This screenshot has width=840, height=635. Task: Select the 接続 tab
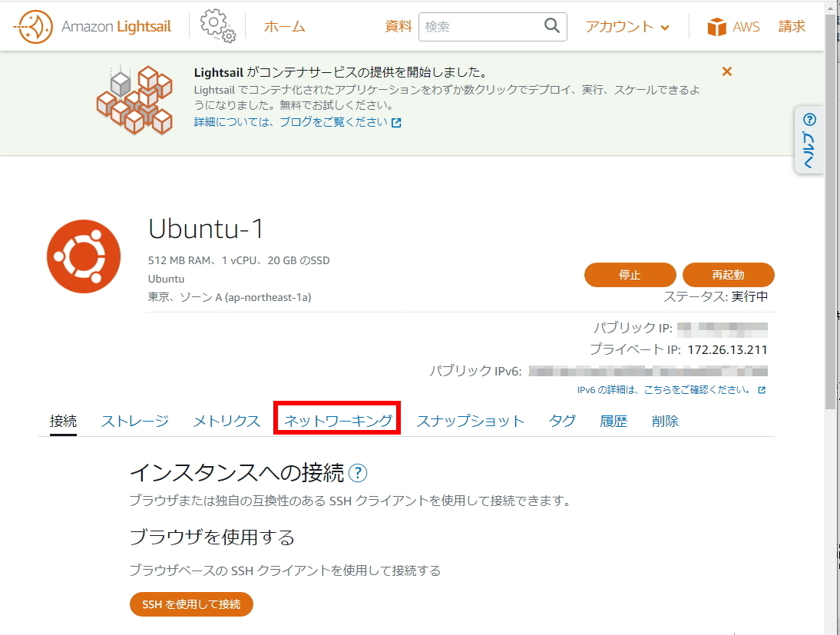pyautogui.click(x=63, y=422)
